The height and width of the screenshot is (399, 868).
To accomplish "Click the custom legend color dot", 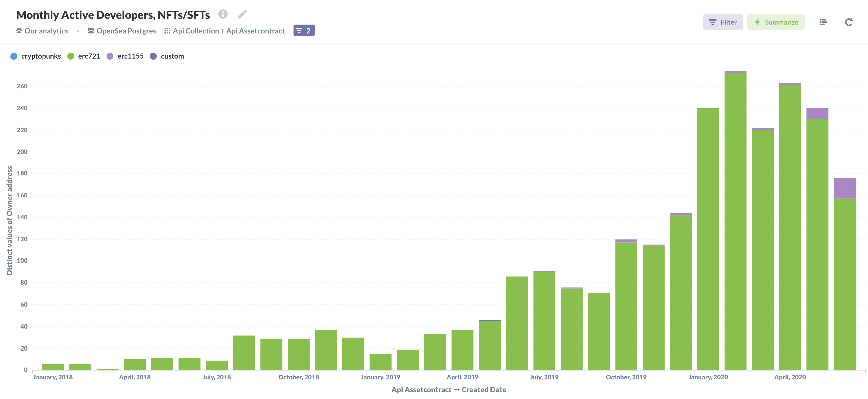I will 153,56.
